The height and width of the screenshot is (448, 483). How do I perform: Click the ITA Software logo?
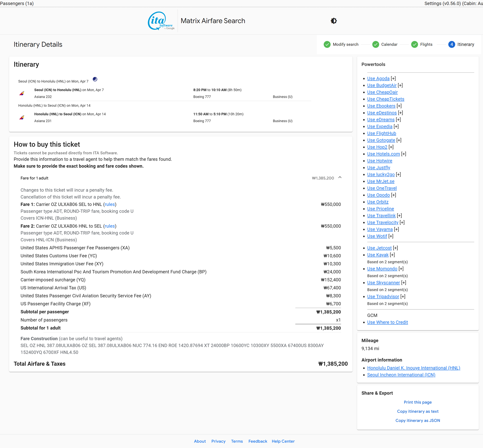tap(161, 21)
